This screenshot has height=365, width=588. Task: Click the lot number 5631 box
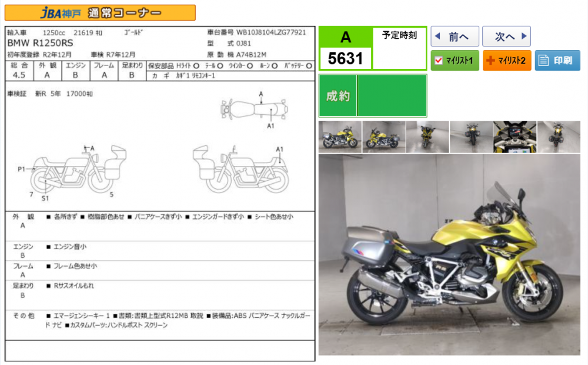click(x=345, y=58)
